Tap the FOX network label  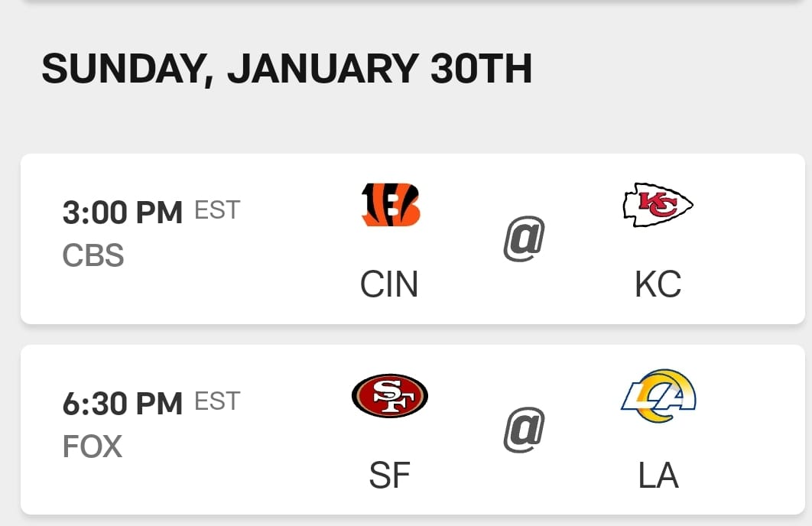(92, 446)
